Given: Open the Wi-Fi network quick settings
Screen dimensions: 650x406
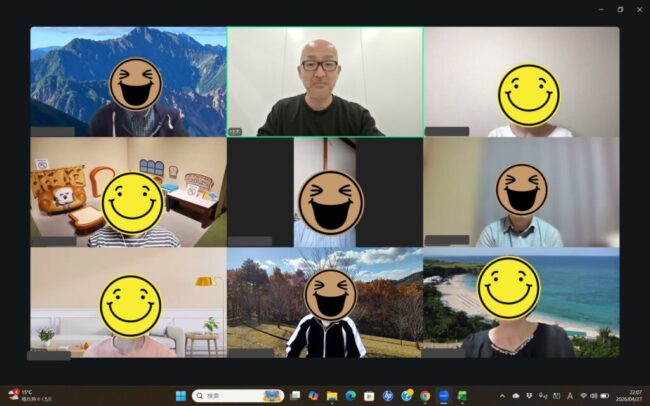Looking at the screenshot, I should pyautogui.click(x=583, y=395).
